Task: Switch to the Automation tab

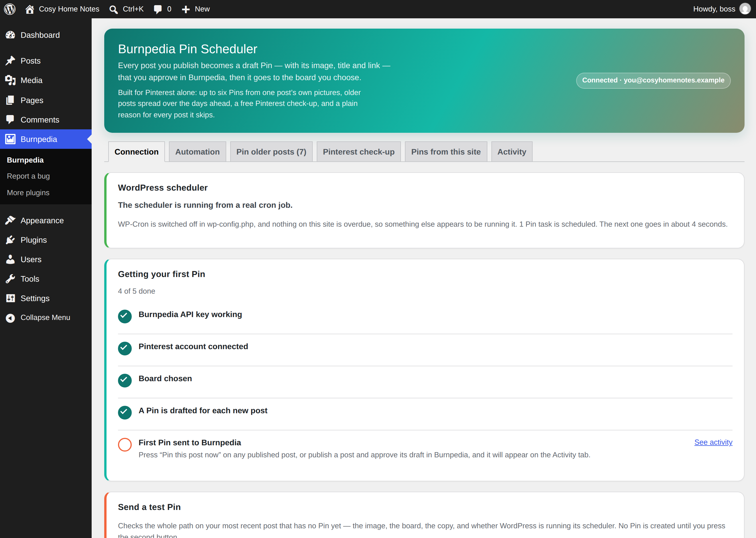Action: (x=198, y=152)
